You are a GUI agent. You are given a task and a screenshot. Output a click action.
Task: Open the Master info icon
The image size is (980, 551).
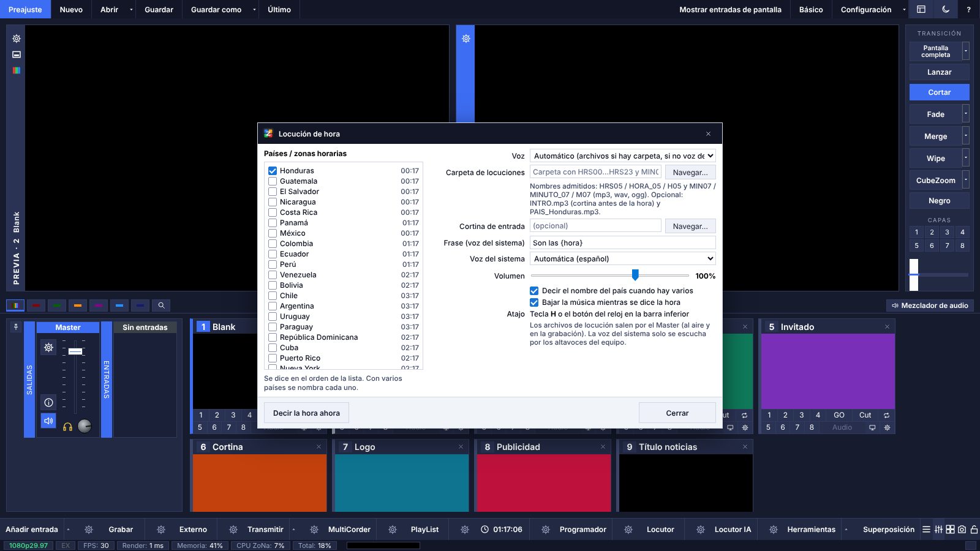(x=48, y=402)
